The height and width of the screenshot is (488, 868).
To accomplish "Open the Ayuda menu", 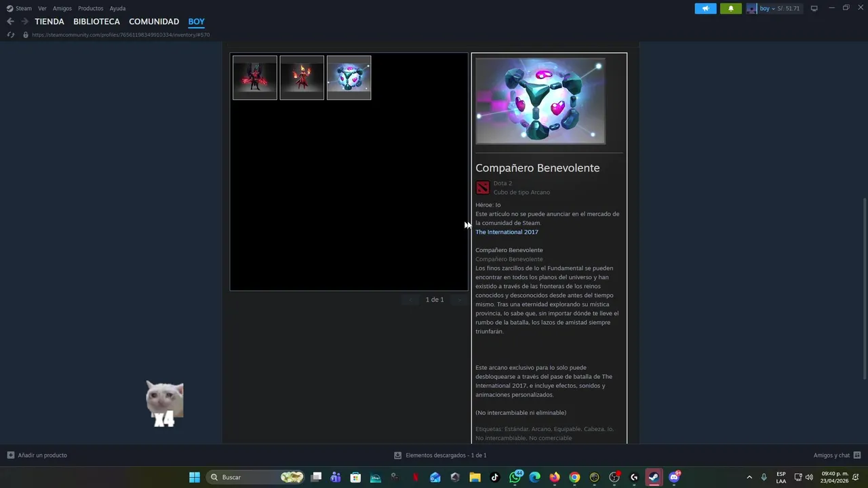I will (x=117, y=8).
